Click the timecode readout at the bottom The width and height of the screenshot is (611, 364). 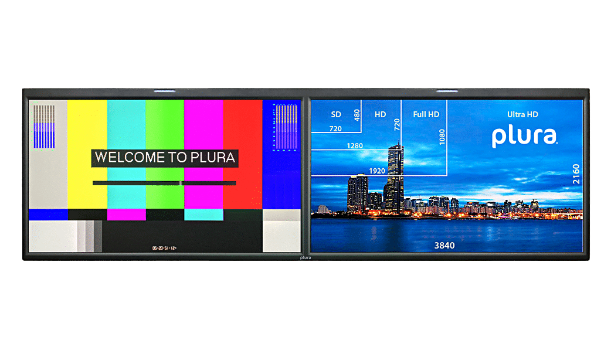[x=164, y=248]
